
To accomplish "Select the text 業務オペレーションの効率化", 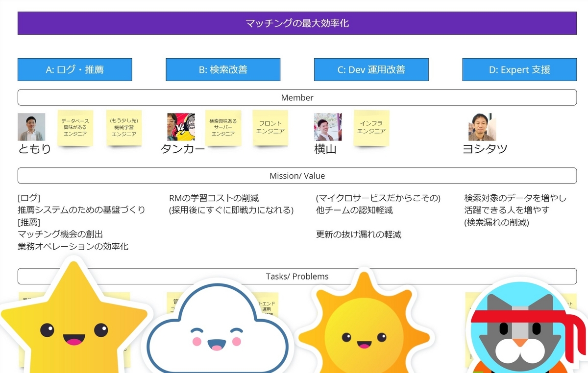I will tap(73, 246).
